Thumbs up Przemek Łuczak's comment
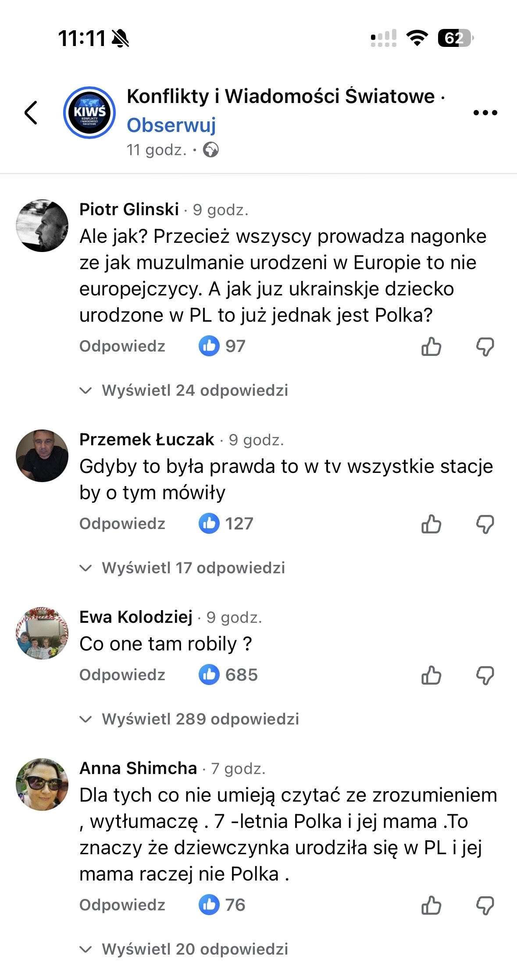The height and width of the screenshot is (980, 517). coord(431,524)
